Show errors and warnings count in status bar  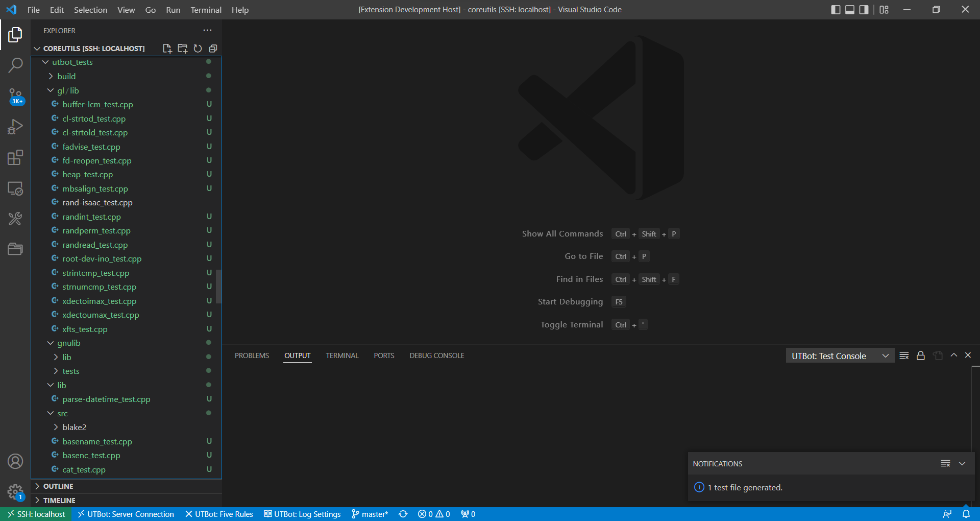[x=434, y=514]
